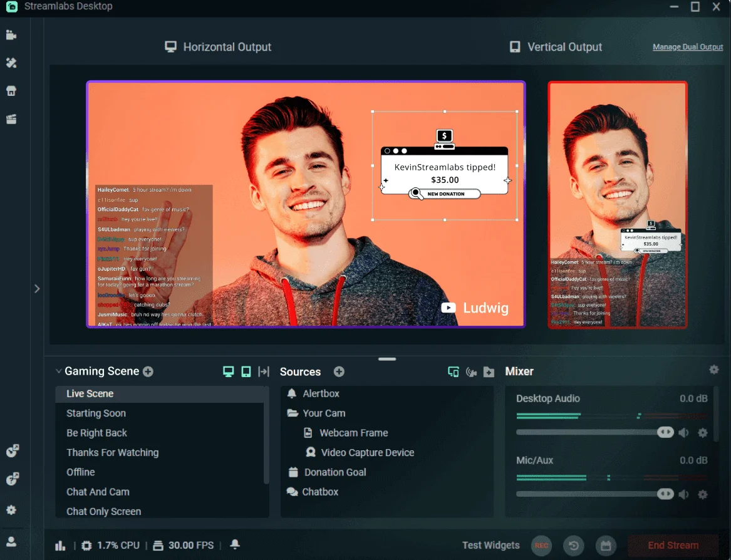Click the Desktop Audio volume slider
This screenshot has height=560, width=731.
tap(589, 432)
